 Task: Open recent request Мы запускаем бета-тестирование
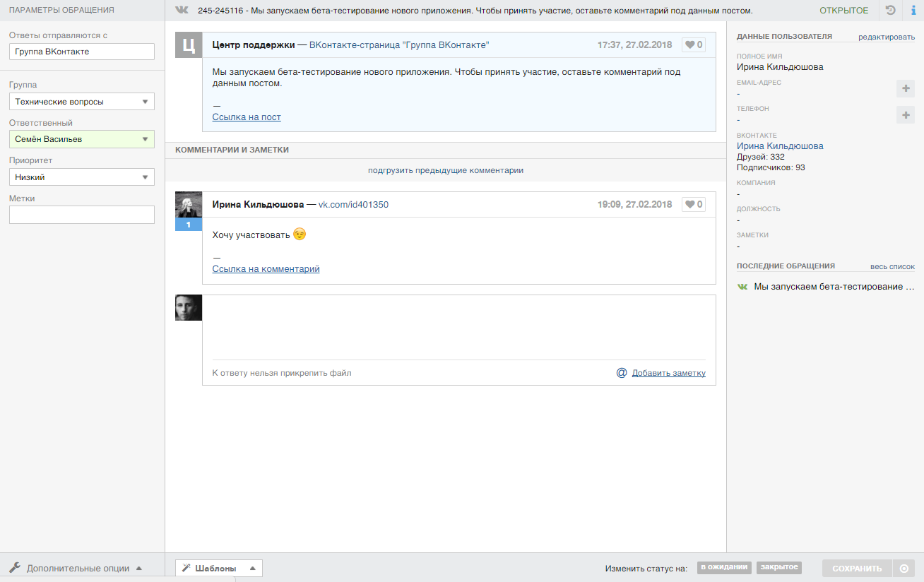coord(834,287)
